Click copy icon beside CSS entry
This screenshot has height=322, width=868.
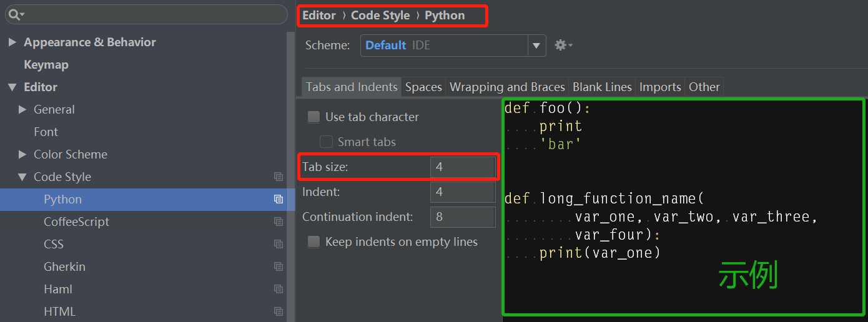279,244
